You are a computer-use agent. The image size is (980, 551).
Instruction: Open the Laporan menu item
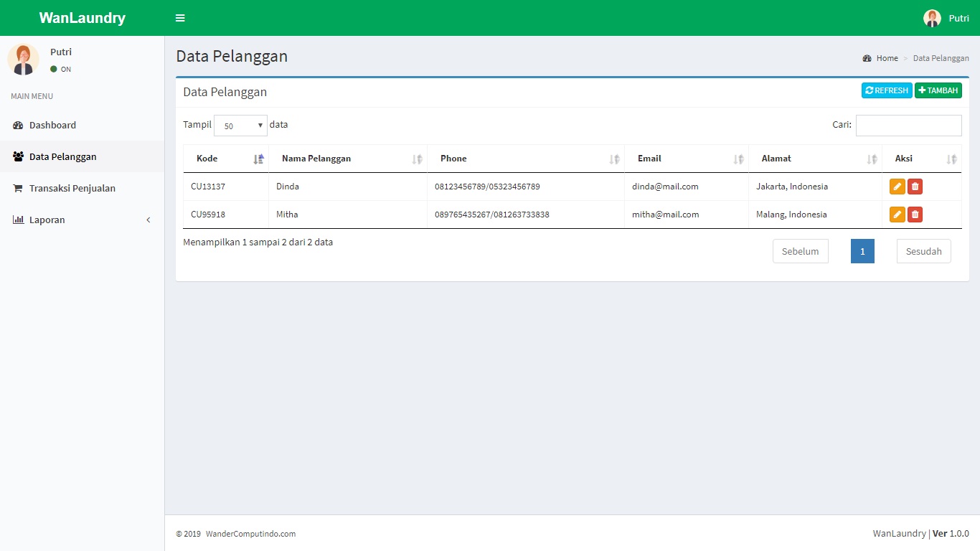click(x=82, y=220)
